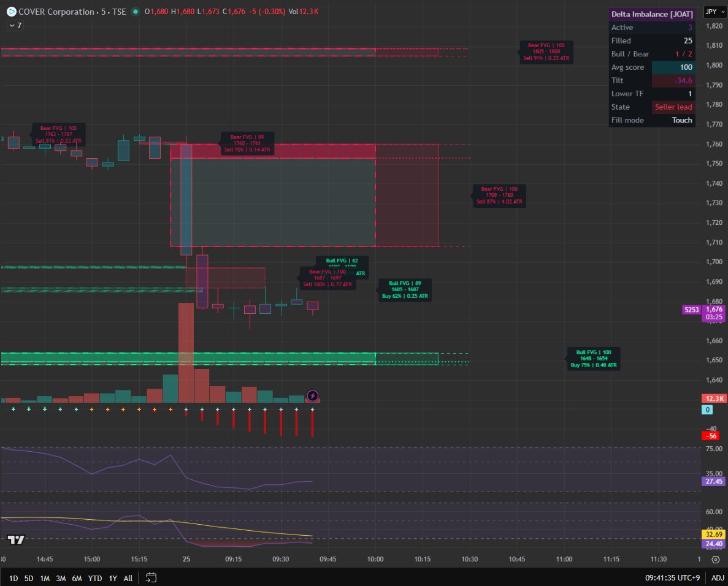Open chart settings gear on time axis
The image size is (728, 586).
(x=716, y=560)
